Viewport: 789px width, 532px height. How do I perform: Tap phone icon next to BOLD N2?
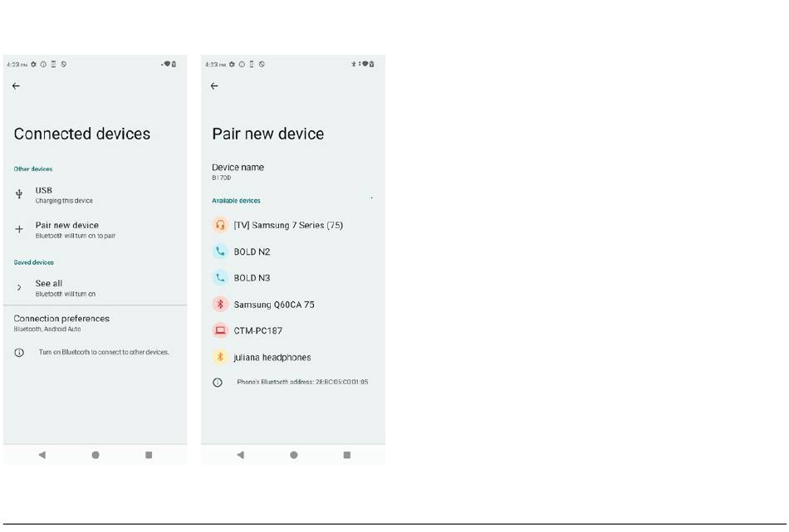click(220, 251)
